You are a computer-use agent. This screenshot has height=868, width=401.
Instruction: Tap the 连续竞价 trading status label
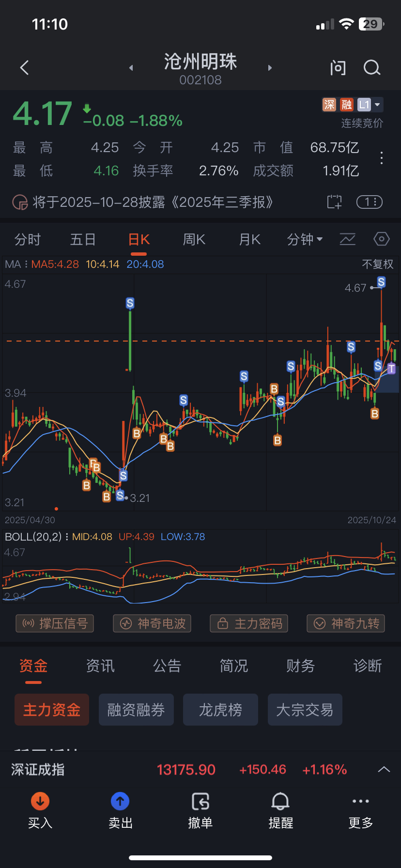click(x=362, y=124)
